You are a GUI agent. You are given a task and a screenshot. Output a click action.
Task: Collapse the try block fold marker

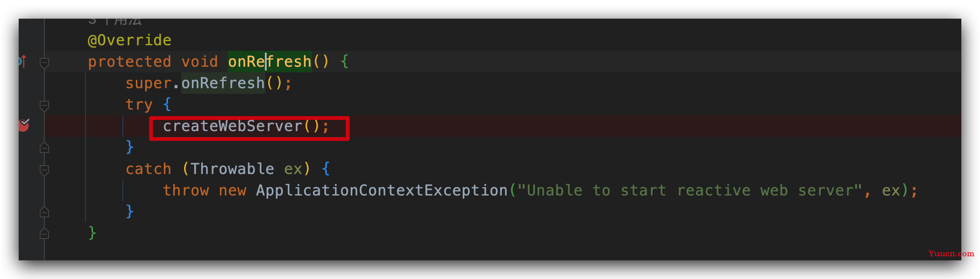tap(44, 105)
